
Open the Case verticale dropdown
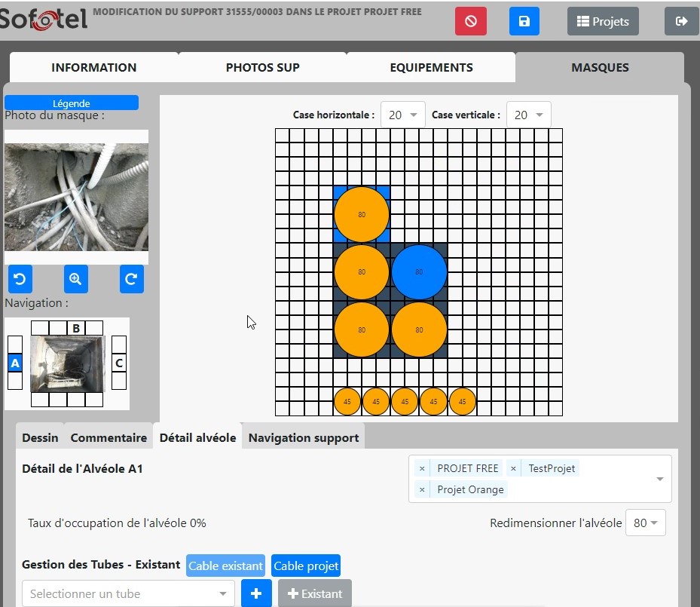[528, 115]
